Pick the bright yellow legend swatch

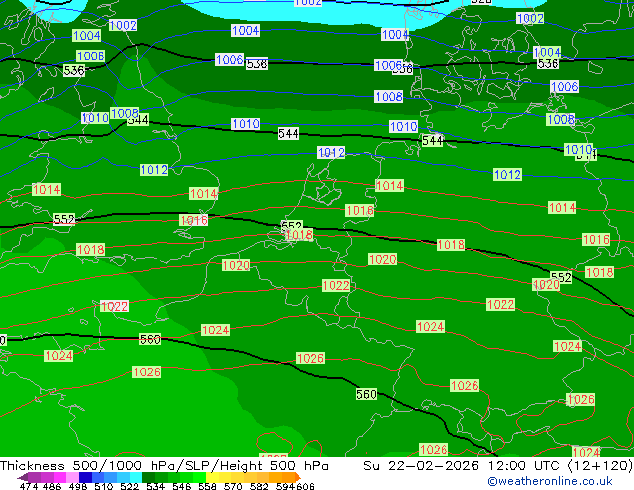point(212,477)
